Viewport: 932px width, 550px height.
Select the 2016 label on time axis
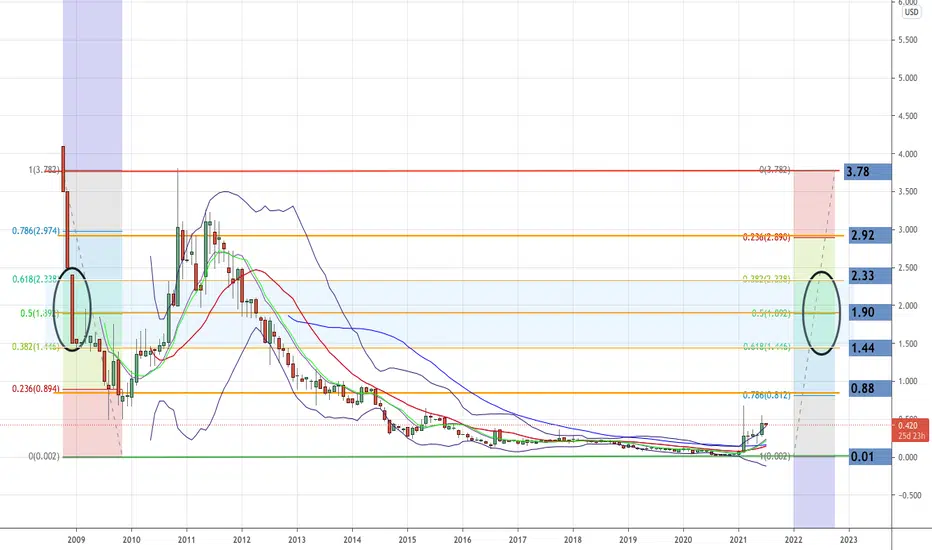462,540
